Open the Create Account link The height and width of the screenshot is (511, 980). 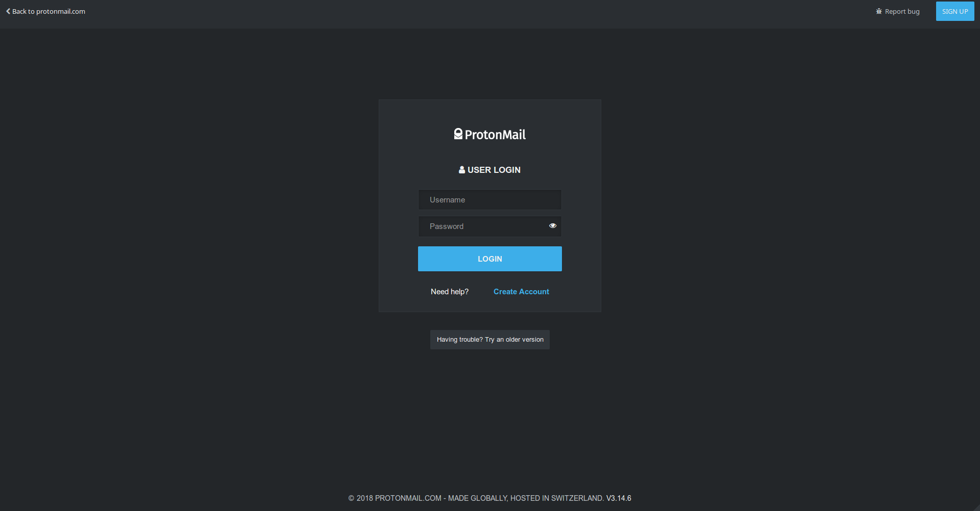coord(521,292)
